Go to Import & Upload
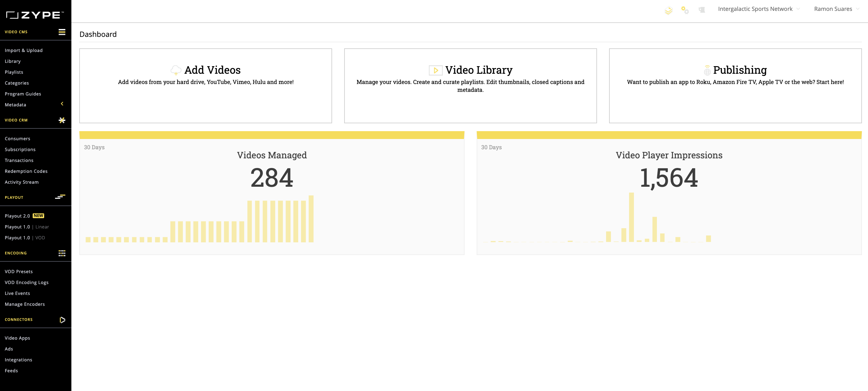 pos(24,50)
